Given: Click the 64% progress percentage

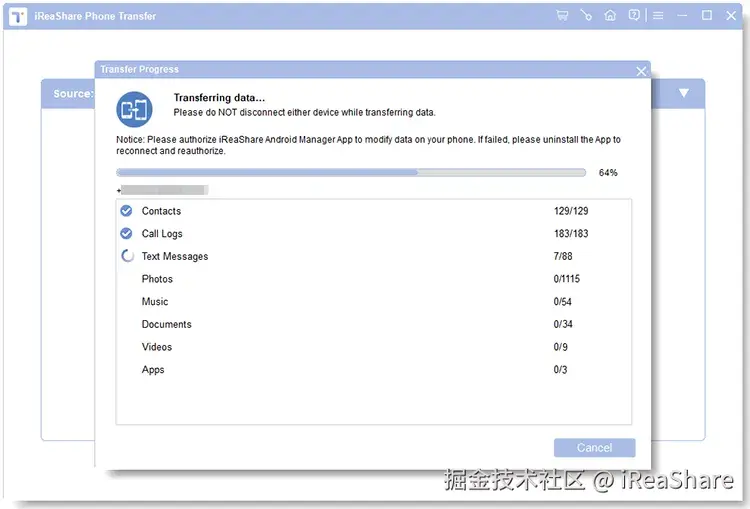Looking at the screenshot, I should [x=608, y=173].
